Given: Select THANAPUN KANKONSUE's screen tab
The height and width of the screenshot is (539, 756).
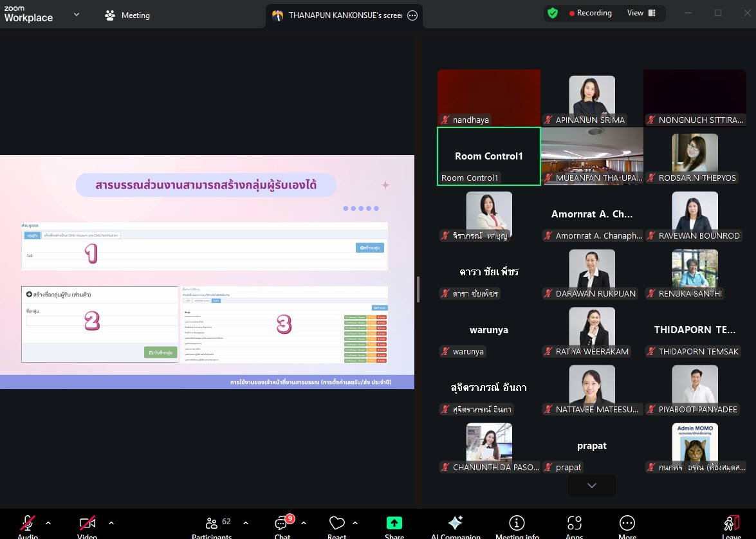Looking at the screenshot, I should (x=344, y=15).
